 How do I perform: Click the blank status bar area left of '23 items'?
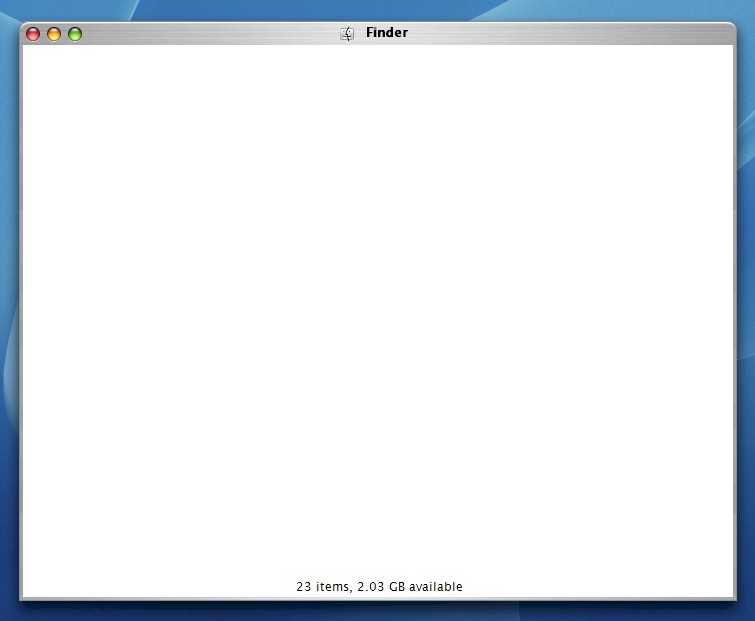point(159,586)
